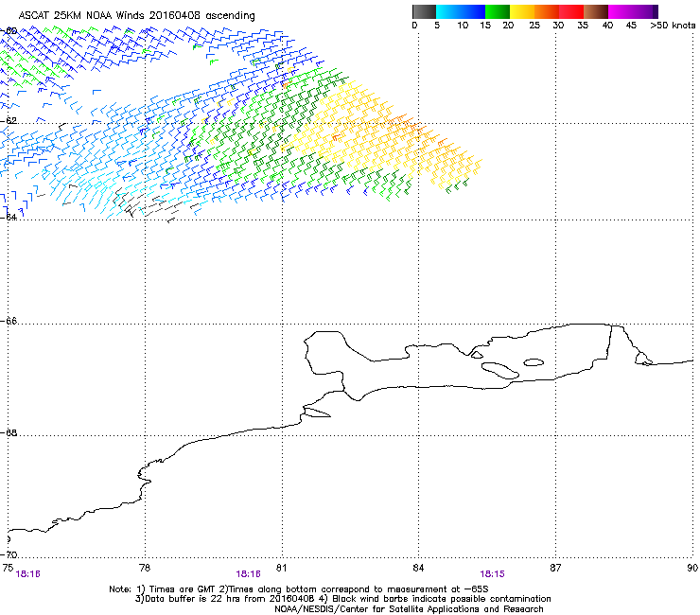Click the cyan 5 knots legend segment

[447, 11]
